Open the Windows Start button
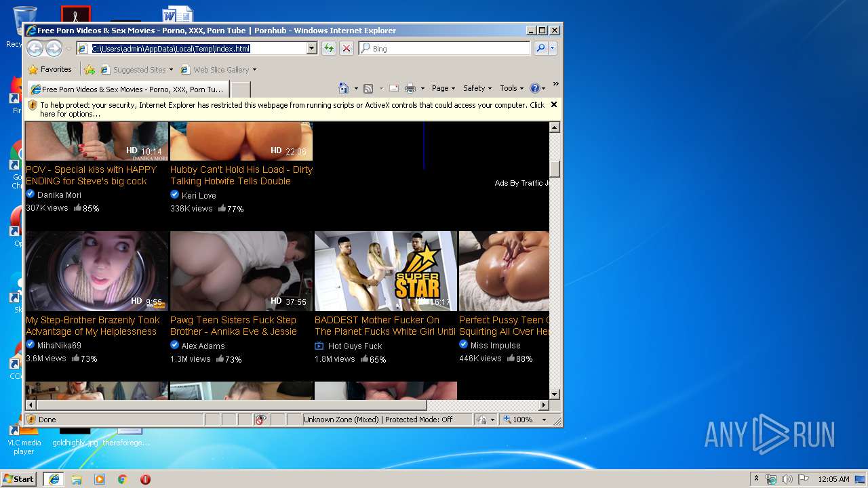The width and height of the screenshot is (868, 488). (19, 479)
